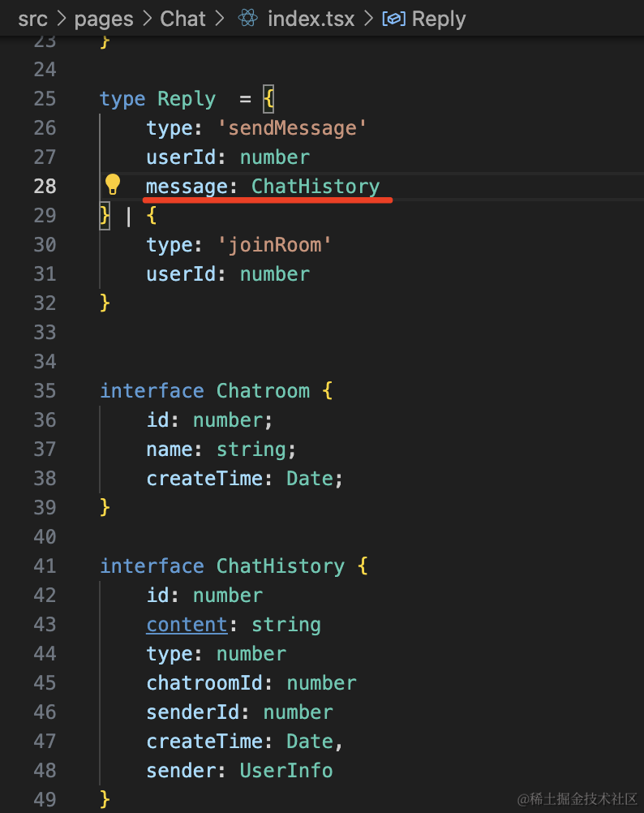Click the senderId property line
644x813 pixels.
[239, 712]
